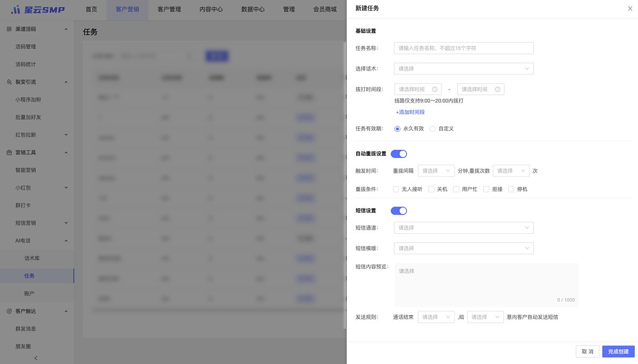Click the +添加时间段 link
Screen dimensions: 638x364
coord(410,112)
